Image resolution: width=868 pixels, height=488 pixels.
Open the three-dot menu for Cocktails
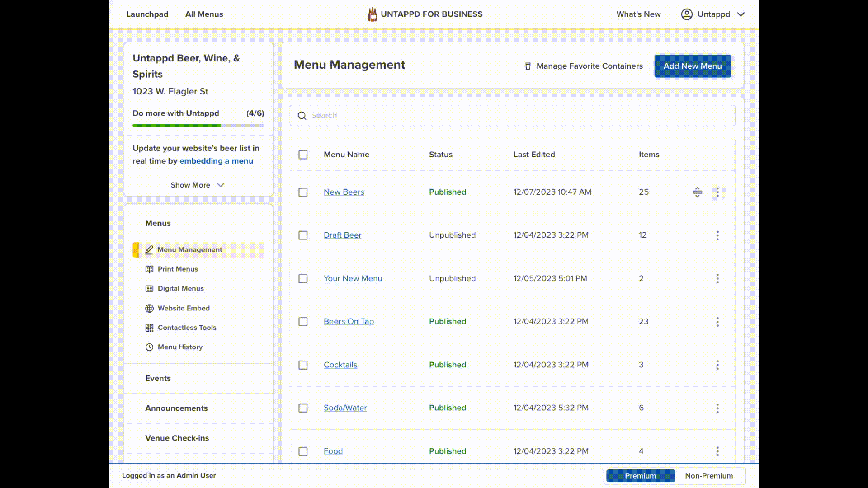coord(718,365)
